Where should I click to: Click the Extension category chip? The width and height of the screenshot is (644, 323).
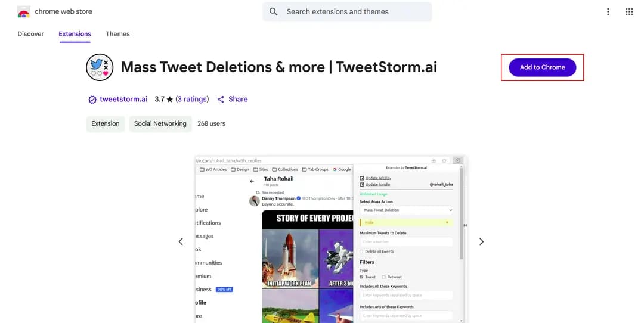click(105, 123)
